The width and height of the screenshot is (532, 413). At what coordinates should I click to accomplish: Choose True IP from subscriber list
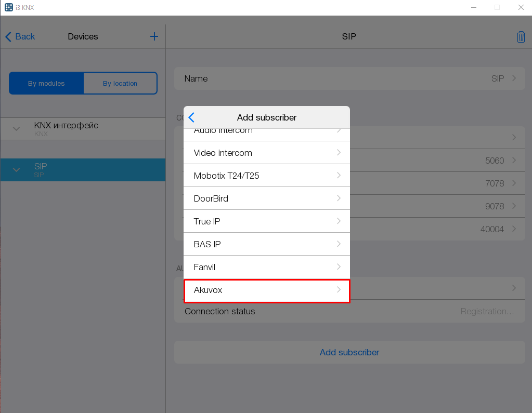tap(266, 221)
